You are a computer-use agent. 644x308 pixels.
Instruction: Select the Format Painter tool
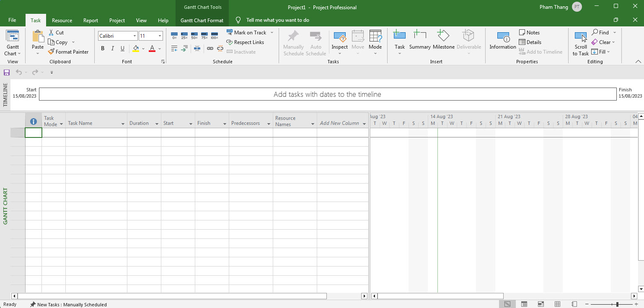pyautogui.click(x=69, y=52)
